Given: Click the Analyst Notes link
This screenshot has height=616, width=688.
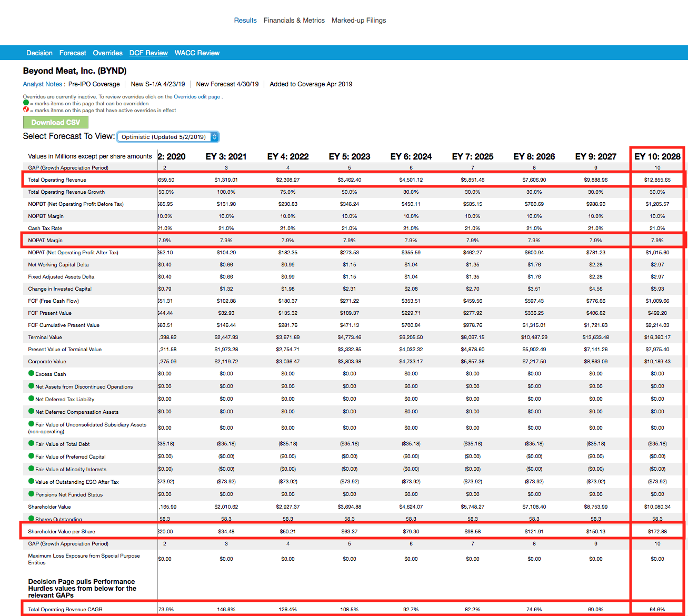Looking at the screenshot, I should [x=43, y=84].
